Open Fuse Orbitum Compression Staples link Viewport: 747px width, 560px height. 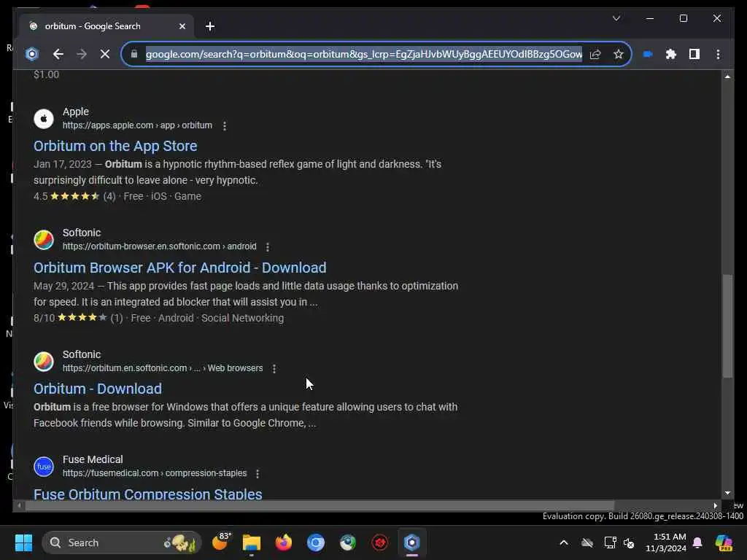(147, 494)
